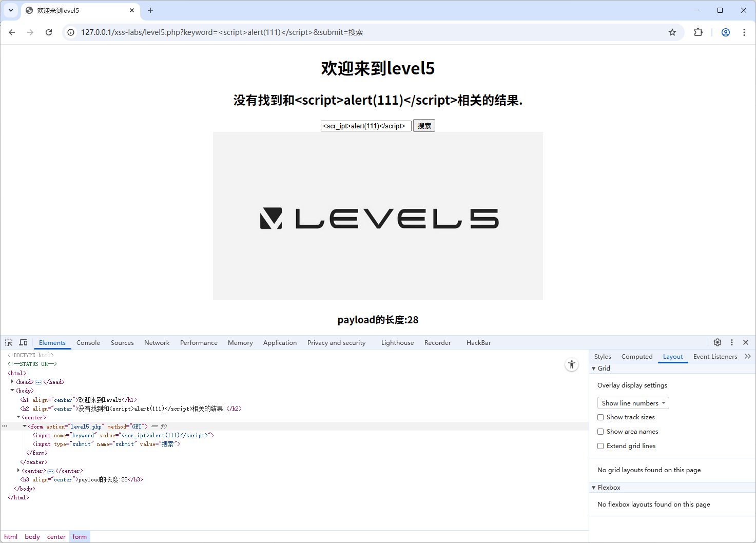The image size is (756, 543).
Task: Open the Performance tab
Action: click(199, 343)
